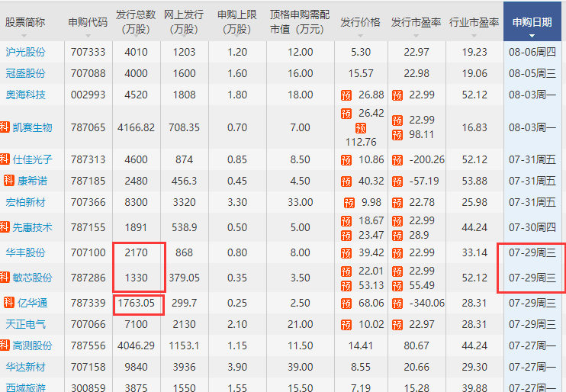Select the online issue value 708.35
The height and width of the screenshot is (392, 566).
tap(184, 127)
